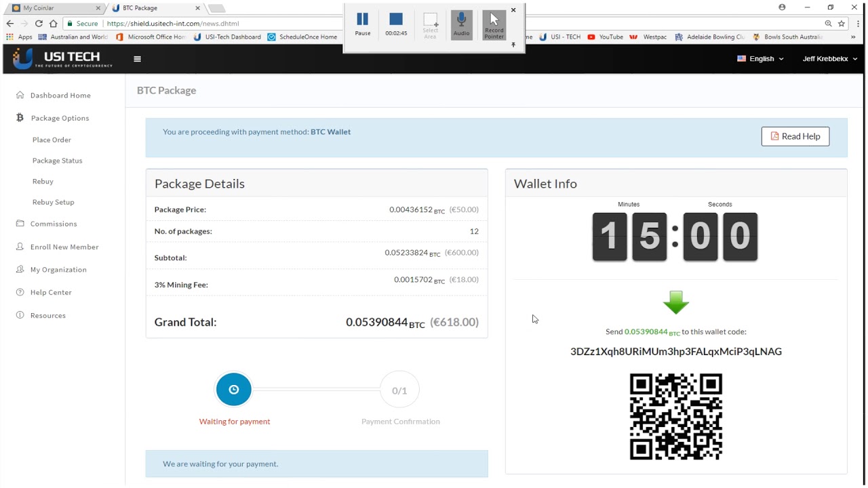
Task: Close the recorder toolbar
Action: pyautogui.click(x=513, y=10)
